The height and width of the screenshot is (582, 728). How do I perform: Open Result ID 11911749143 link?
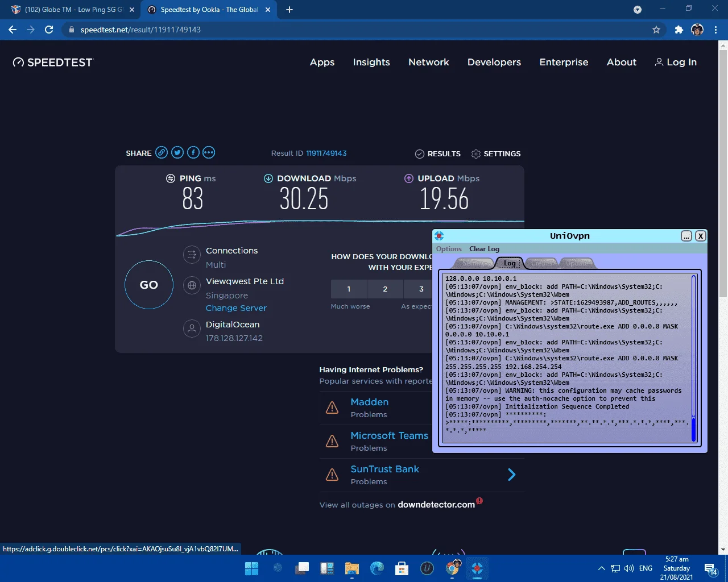(326, 153)
